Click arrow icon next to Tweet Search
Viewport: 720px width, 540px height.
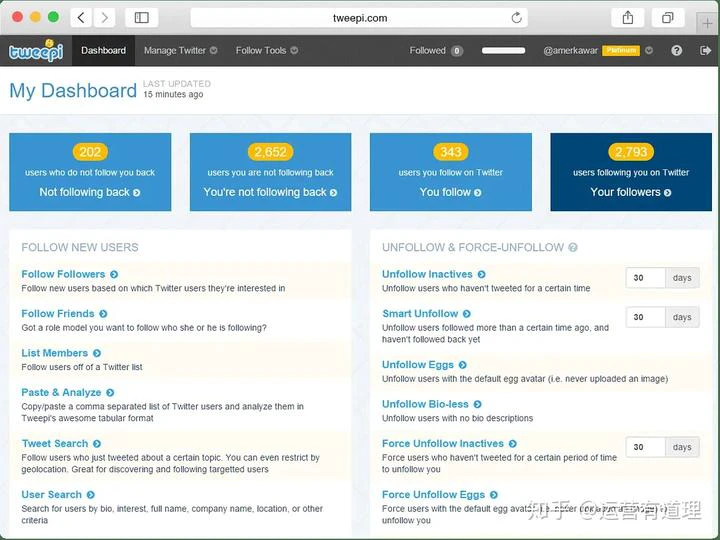click(x=97, y=444)
